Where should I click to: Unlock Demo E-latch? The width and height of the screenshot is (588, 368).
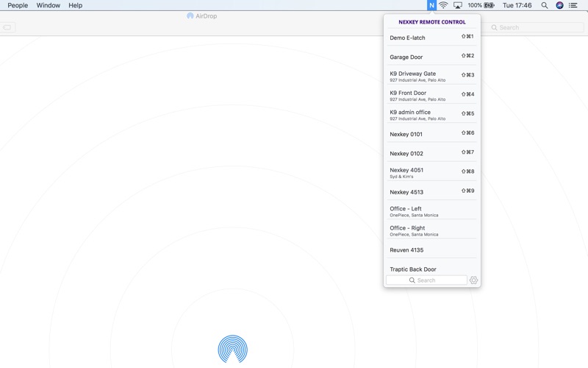click(x=431, y=38)
